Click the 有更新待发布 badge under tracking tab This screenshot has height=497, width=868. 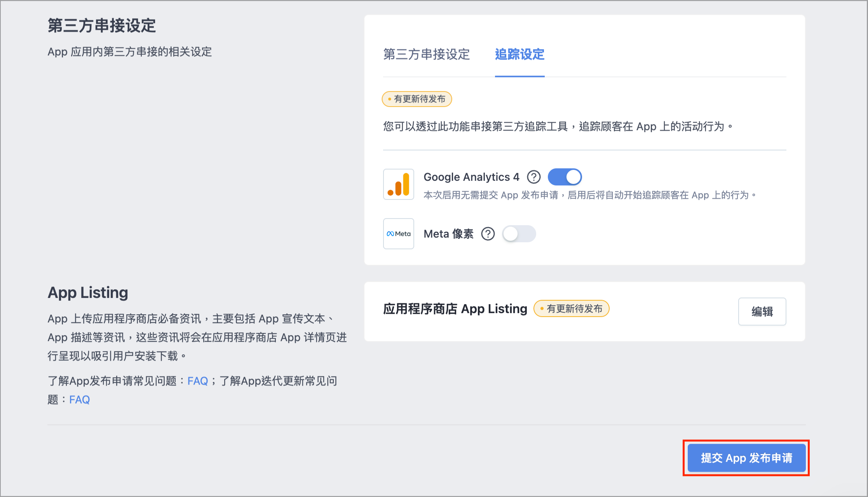[x=417, y=99]
